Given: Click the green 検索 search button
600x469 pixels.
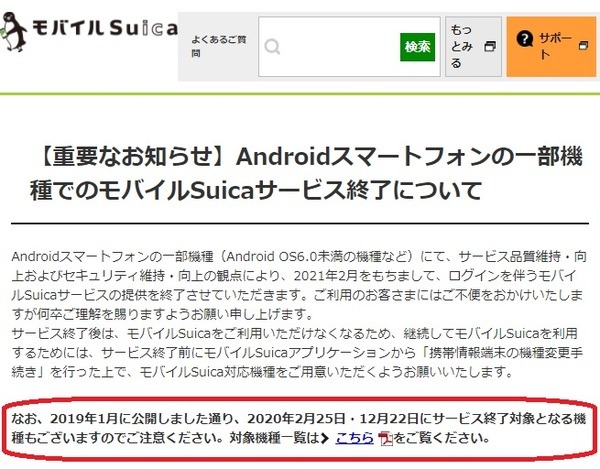Looking at the screenshot, I should [417, 47].
